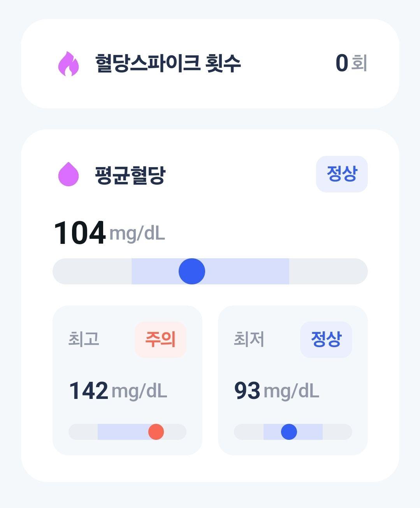The height and width of the screenshot is (508, 420).
Task: Tap the 최저 label text
Action: pos(249,339)
